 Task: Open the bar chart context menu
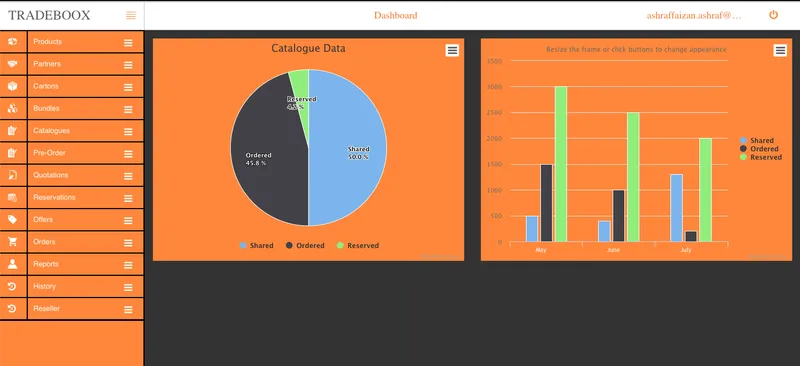click(780, 50)
